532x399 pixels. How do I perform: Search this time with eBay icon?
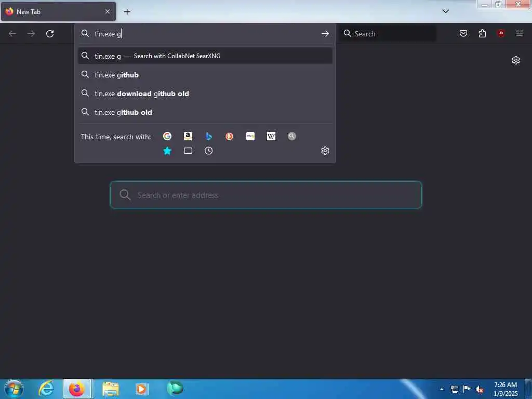coord(250,136)
